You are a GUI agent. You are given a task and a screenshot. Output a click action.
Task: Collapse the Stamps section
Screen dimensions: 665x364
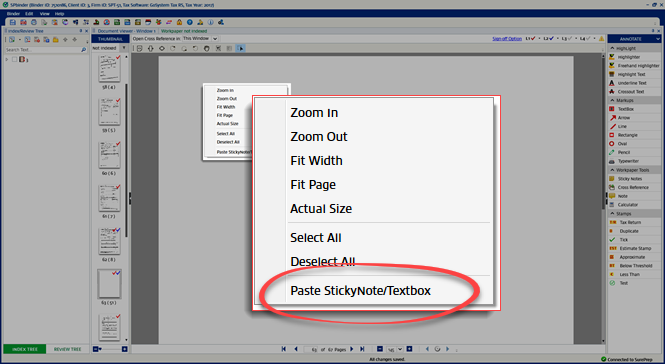(612, 214)
